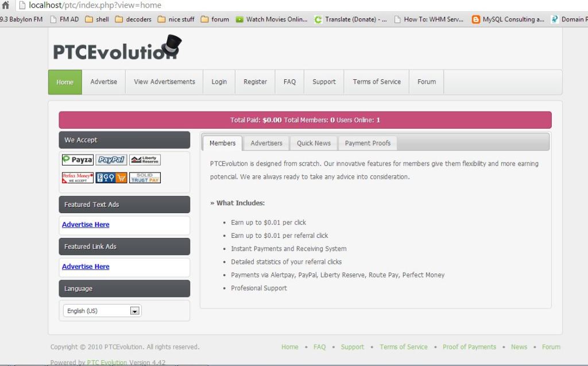Screen dimensions: 588x366
Task: Click 'Detailed statistics of your referral clicks'
Action: coord(286,262)
